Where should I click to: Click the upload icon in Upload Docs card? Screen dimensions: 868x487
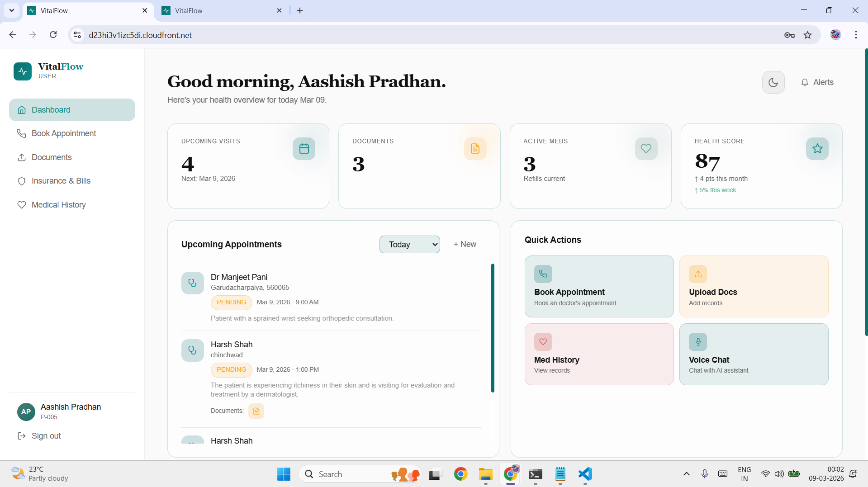pos(698,274)
